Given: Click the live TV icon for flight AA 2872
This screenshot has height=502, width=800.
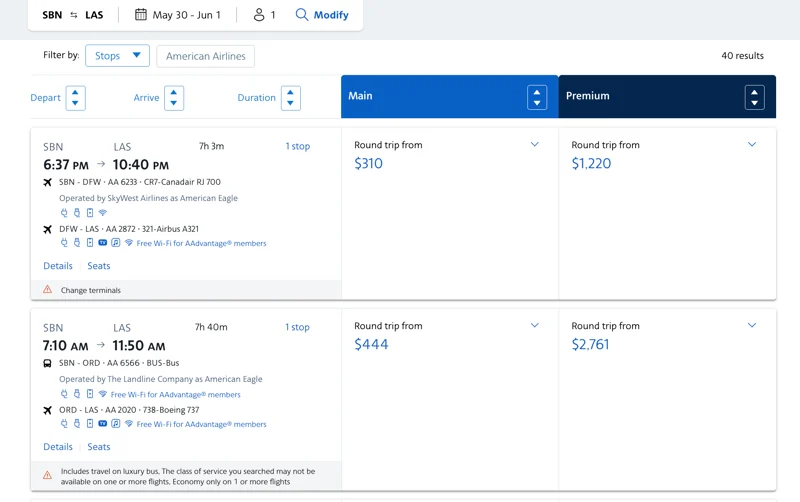Looking at the screenshot, I should click(103, 243).
